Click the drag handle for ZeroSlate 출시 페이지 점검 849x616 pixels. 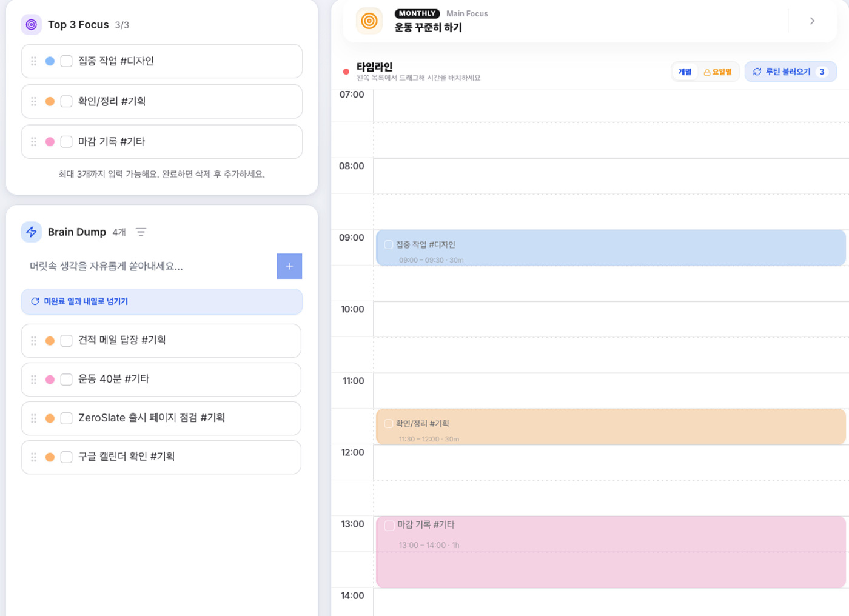[x=33, y=418]
